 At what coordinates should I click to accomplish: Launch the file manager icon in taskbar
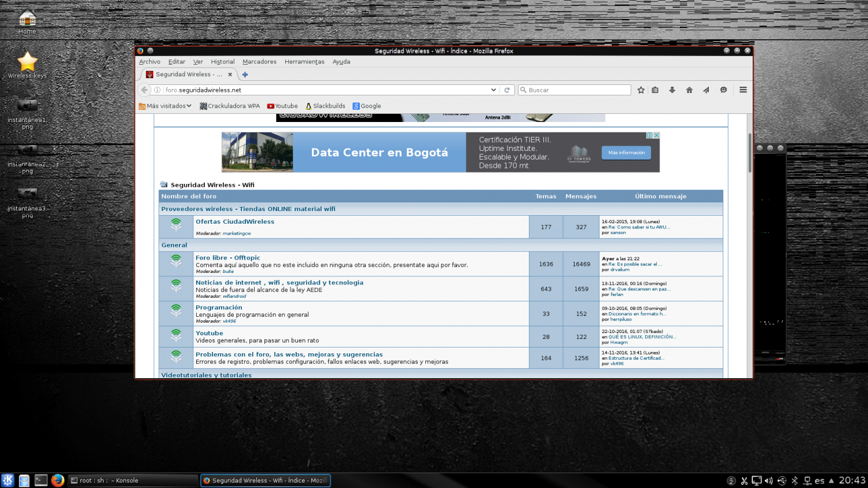click(x=24, y=480)
